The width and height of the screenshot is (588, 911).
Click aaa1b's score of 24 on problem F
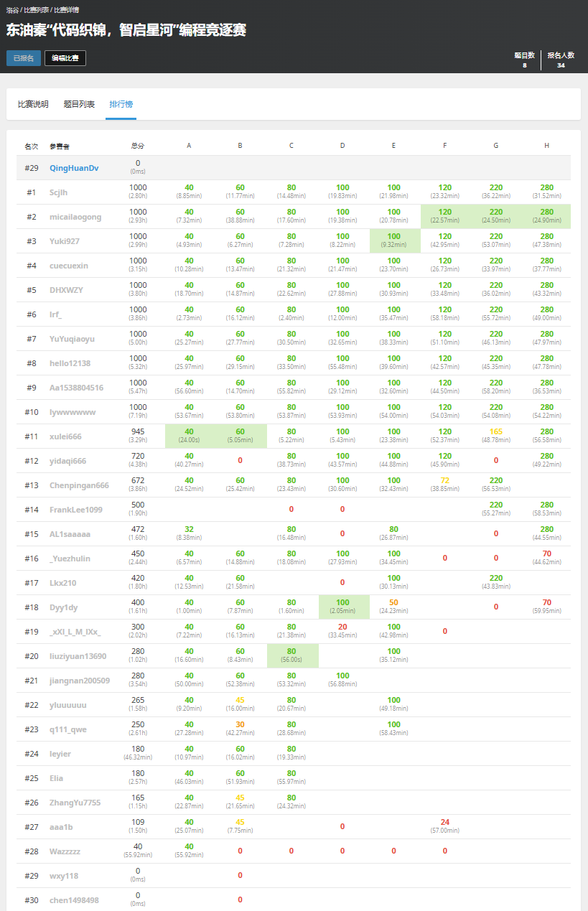click(x=444, y=823)
